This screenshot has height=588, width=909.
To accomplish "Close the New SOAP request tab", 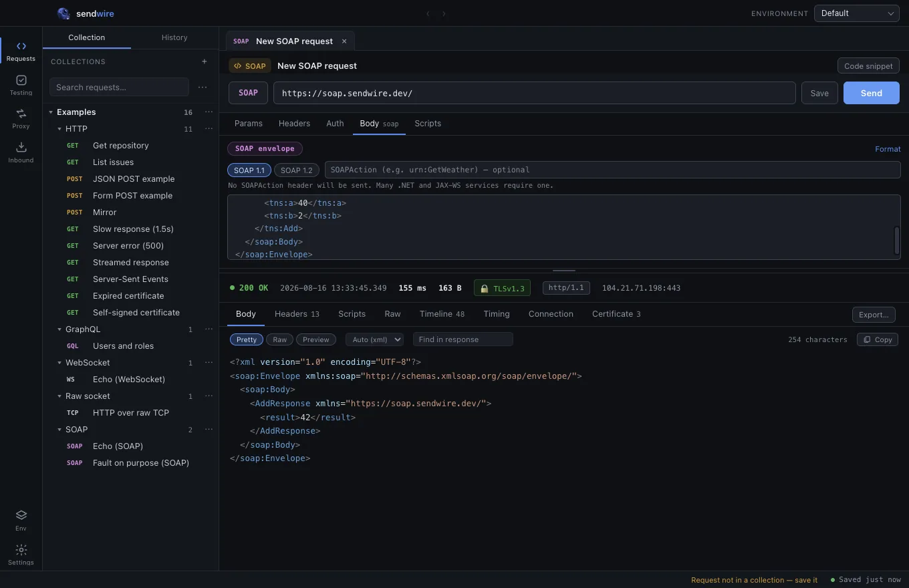I will click(344, 41).
